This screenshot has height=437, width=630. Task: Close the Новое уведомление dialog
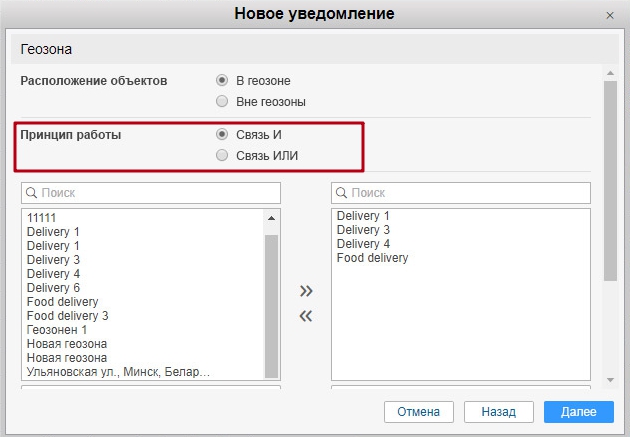point(610,15)
